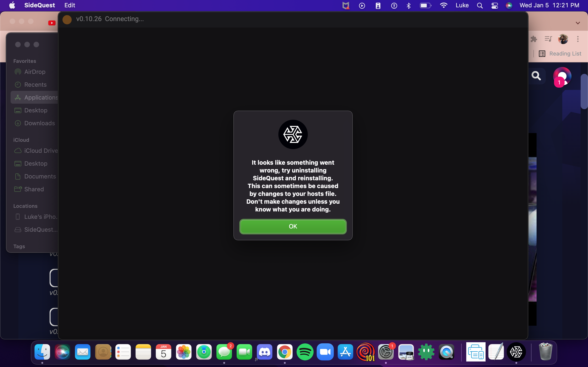
Task: Open the profile avatar menu
Action: tap(563, 39)
